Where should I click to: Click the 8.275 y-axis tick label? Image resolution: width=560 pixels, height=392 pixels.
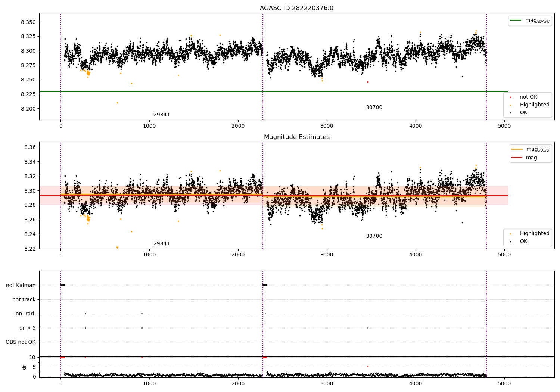pyautogui.click(x=28, y=65)
